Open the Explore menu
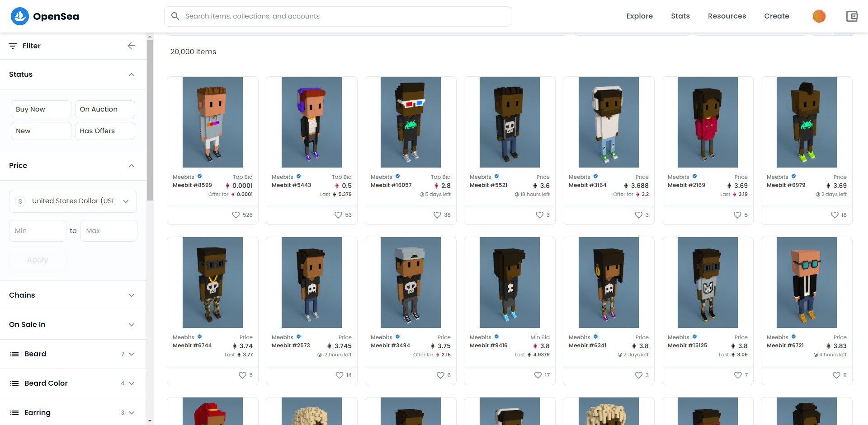 pos(639,16)
